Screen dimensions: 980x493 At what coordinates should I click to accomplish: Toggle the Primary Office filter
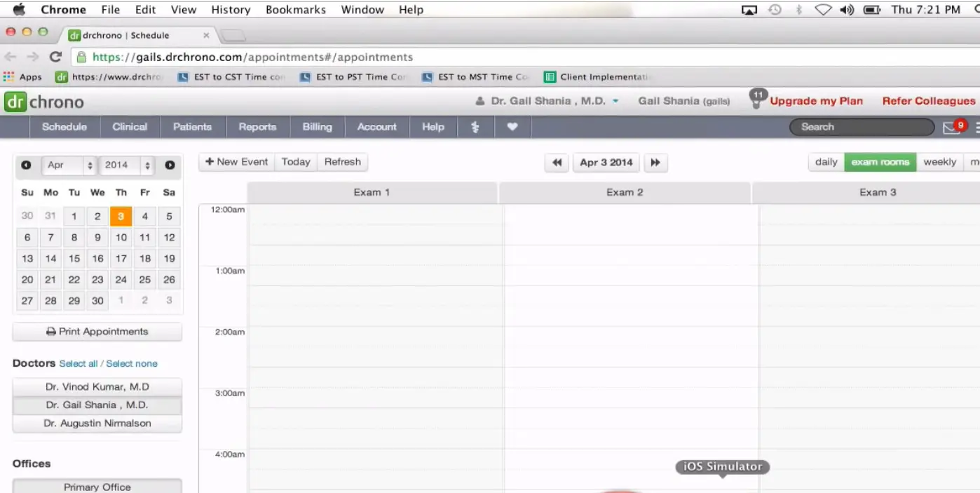[x=97, y=487]
